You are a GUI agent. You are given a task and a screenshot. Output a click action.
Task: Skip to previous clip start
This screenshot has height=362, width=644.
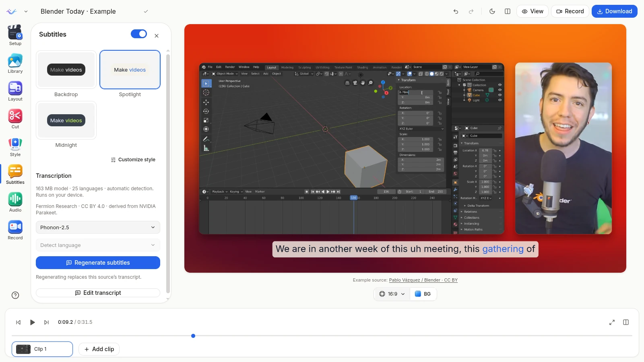click(x=18, y=322)
